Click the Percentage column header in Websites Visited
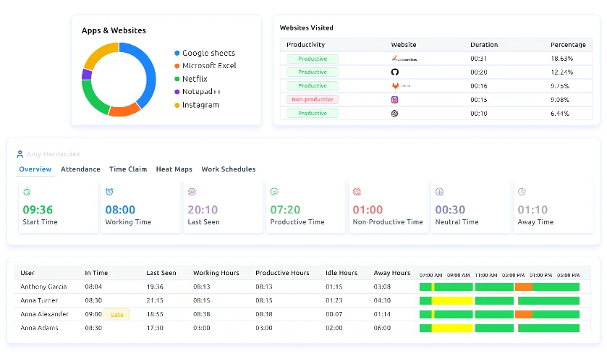This screenshot has width=607, height=364. coord(568,45)
